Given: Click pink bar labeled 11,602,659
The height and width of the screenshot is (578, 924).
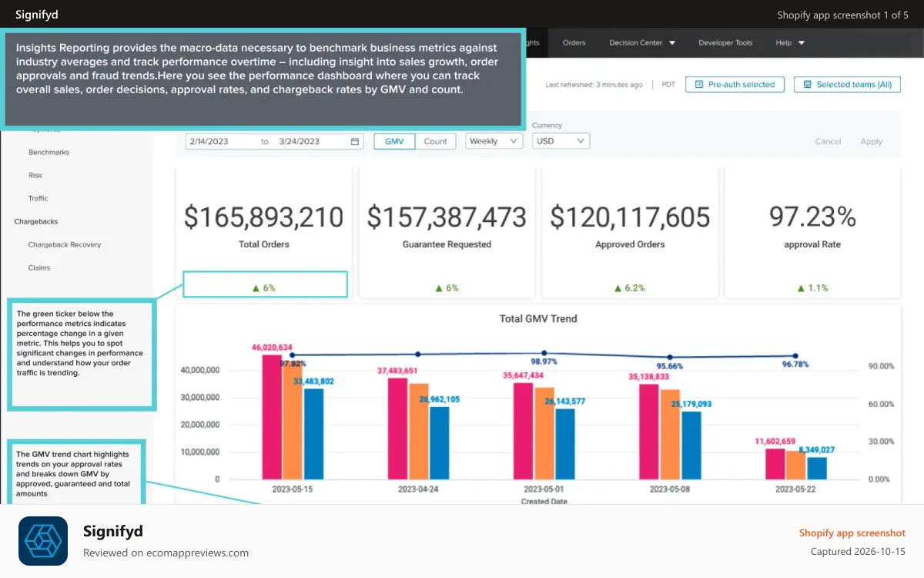Looking at the screenshot, I should [775, 464].
